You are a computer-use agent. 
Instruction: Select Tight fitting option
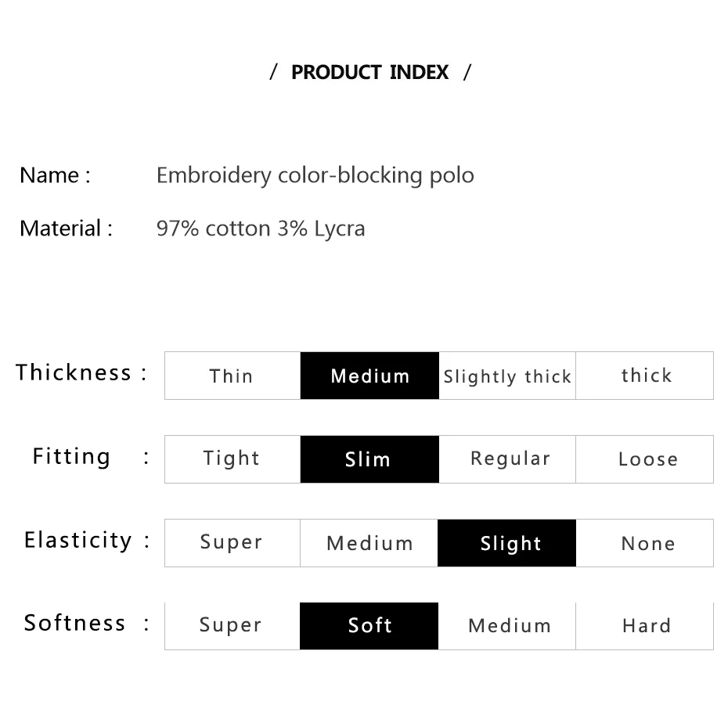tap(232, 459)
